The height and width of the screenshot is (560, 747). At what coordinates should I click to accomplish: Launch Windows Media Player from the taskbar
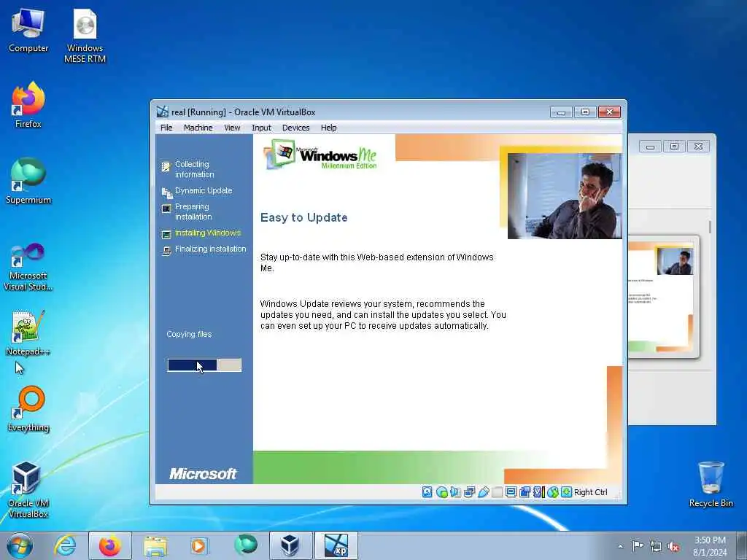198,545
